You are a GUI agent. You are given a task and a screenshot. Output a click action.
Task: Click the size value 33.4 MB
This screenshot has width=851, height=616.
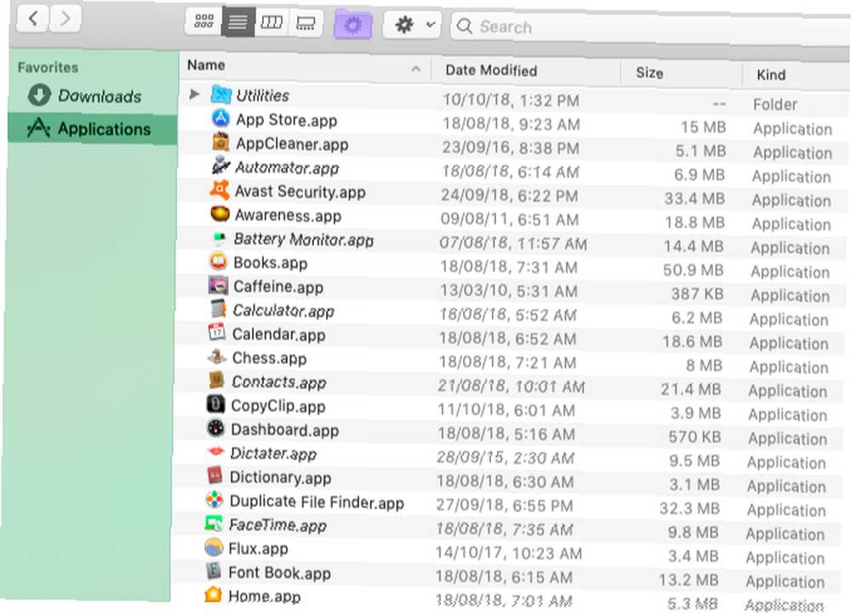pyautogui.click(x=694, y=198)
